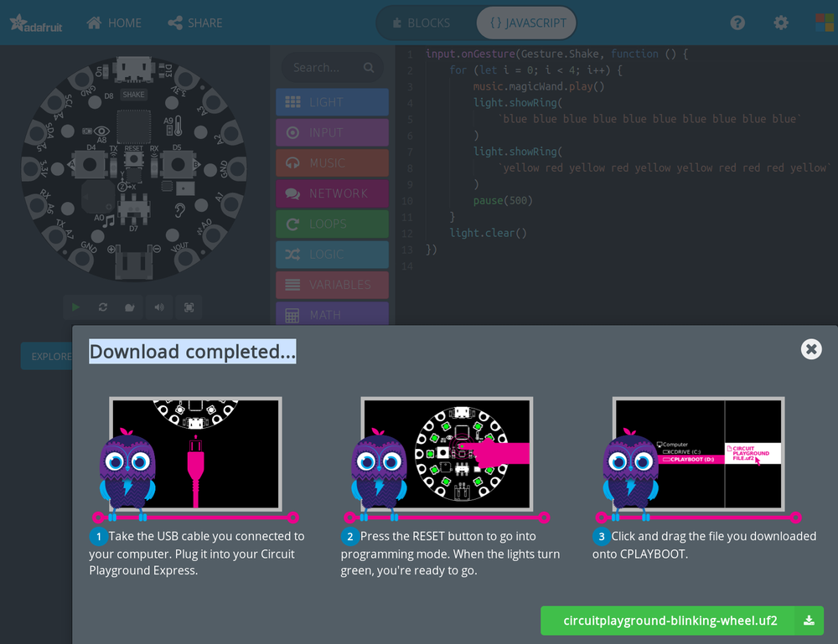Open the simulator in fullscreen
838x644 pixels.
189,307
